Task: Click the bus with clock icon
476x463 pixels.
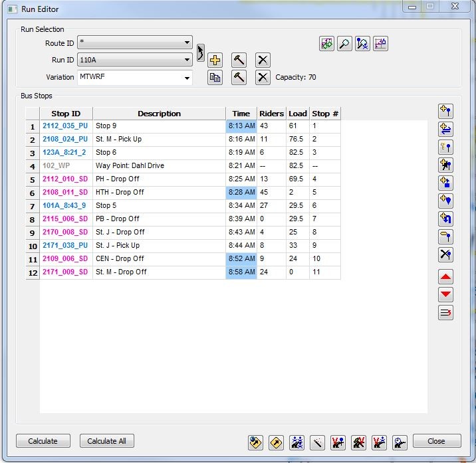Action: coord(400,442)
